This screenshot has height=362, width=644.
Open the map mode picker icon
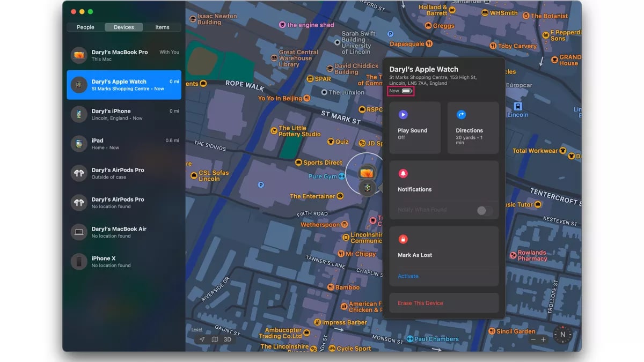pyautogui.click(x=215, y=339)
